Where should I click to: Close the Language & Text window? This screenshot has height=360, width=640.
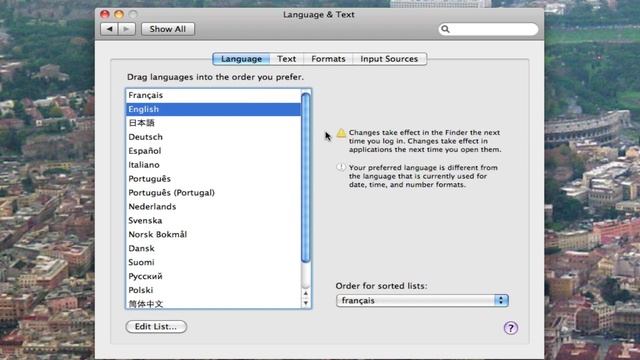click(105, 14)
